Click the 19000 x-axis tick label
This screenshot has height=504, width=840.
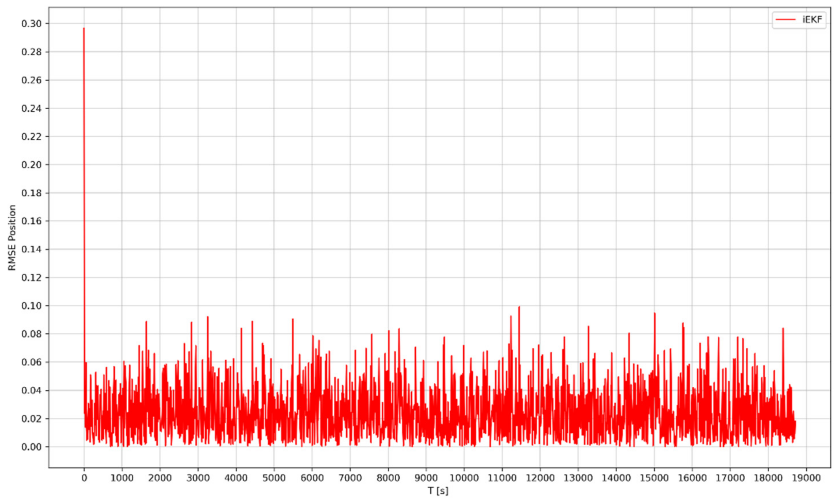806,478
